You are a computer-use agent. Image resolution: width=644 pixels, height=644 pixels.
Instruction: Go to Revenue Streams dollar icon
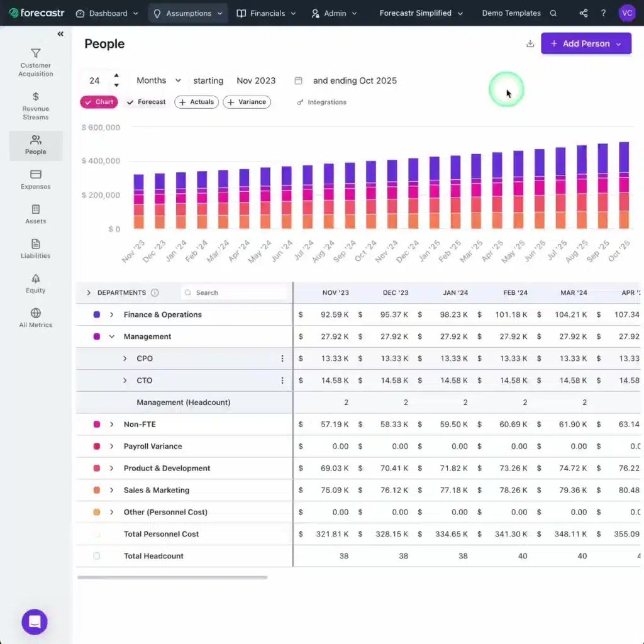tap(36, 97)
